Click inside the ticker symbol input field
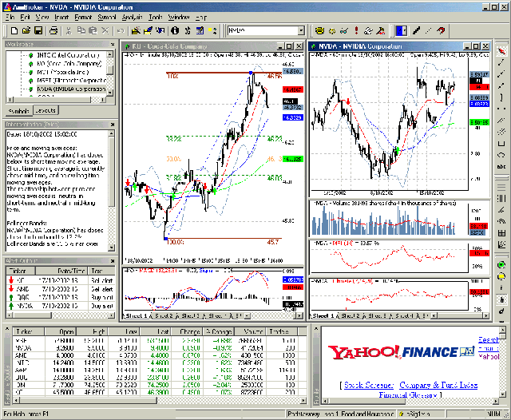This screenshot has height=420, width=511. click(x=263, y=30)
